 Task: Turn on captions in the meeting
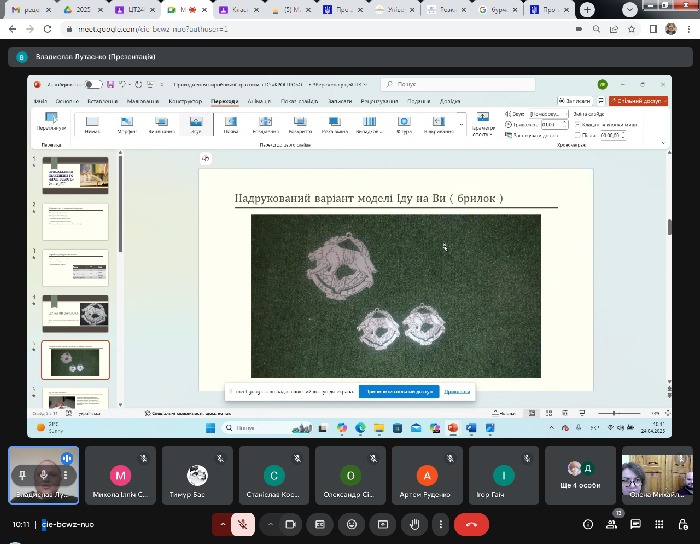coord(320,524)
